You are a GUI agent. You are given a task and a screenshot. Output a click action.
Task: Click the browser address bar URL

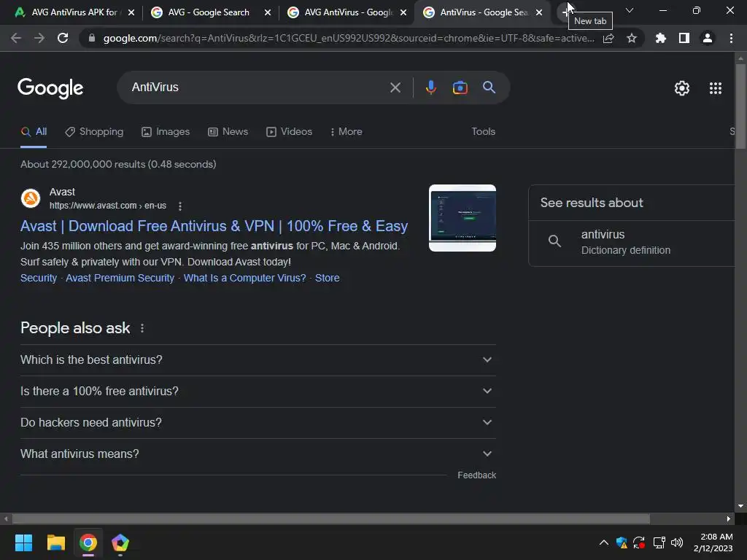click(x=349, y=38)
